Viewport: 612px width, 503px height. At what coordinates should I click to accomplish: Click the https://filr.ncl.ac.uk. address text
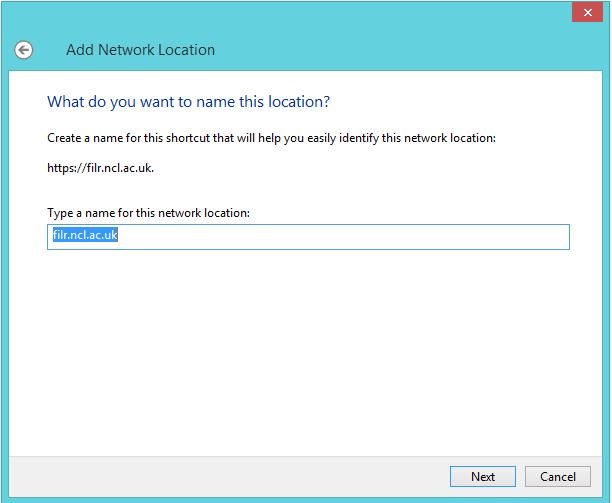pyautogui.click(x=100, y=168)
